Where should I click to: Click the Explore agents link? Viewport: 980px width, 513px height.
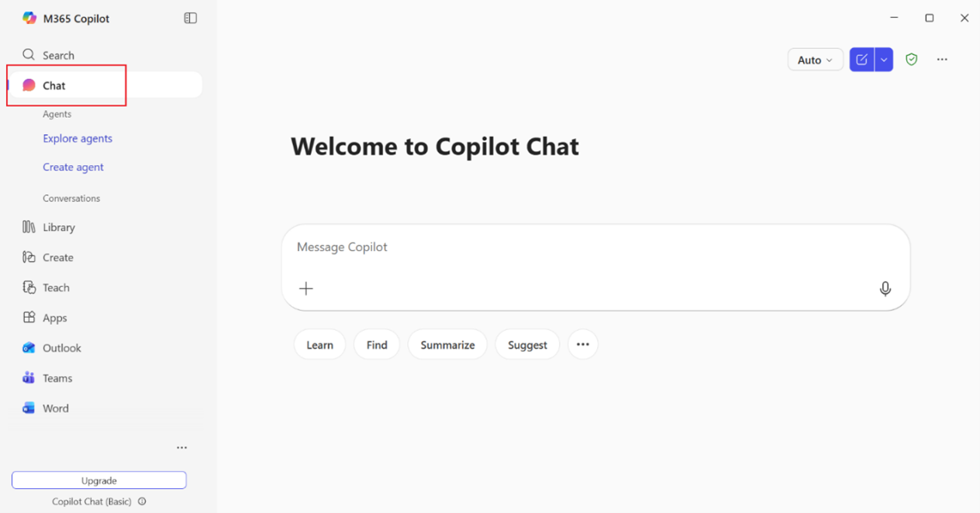point(78,139)
